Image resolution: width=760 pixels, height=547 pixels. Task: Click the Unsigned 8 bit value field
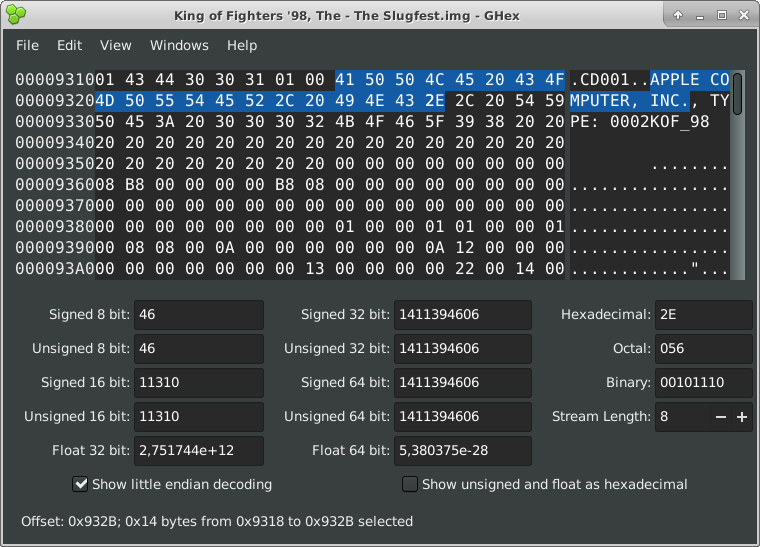tap(199, 349)
